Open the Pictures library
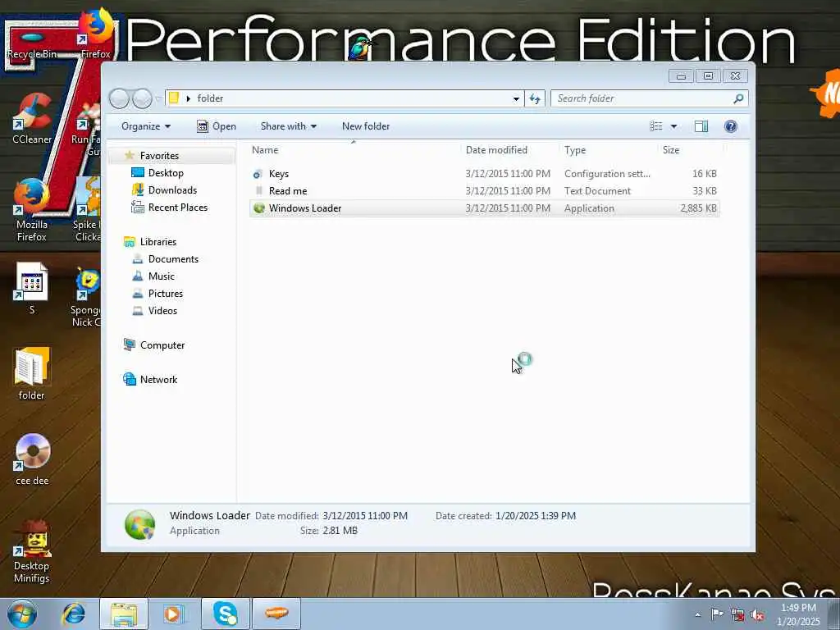 pyautogui.click(x=166, y=293)
